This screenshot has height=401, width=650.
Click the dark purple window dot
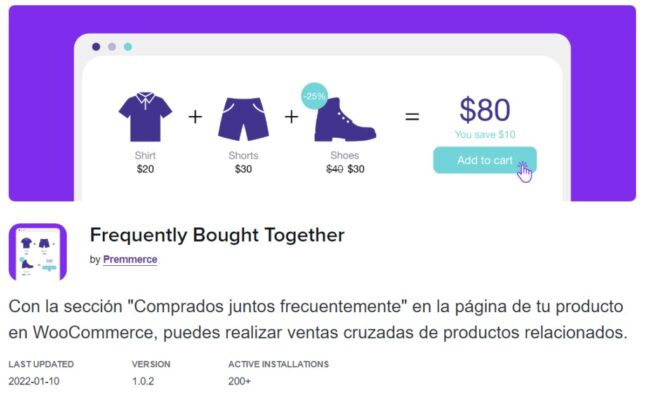96,47
